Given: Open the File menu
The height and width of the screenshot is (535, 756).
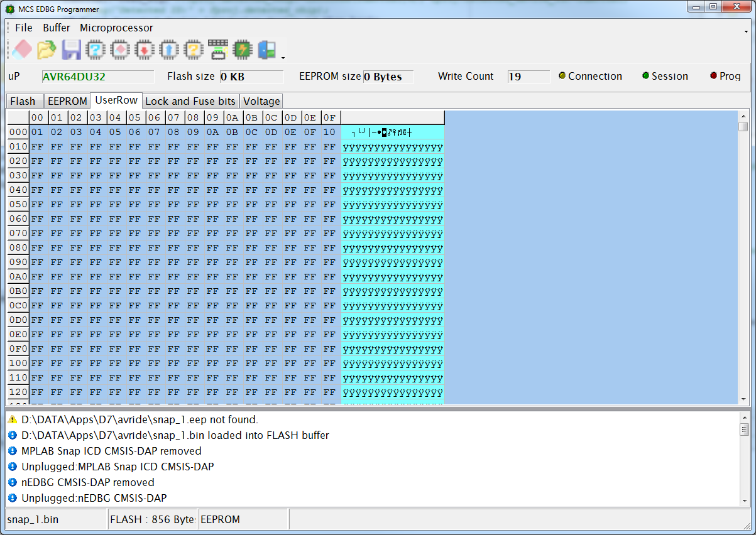Looking at the screenshot, I should click(24, 28).
